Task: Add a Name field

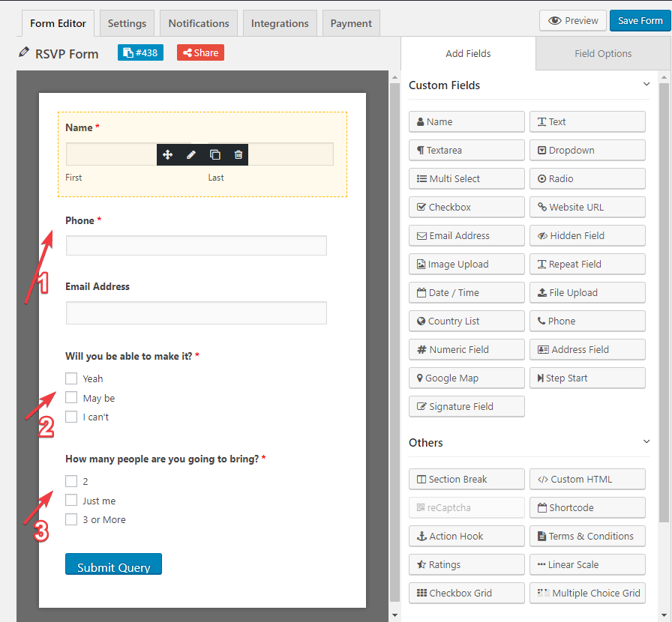Action: click(466, 121)
